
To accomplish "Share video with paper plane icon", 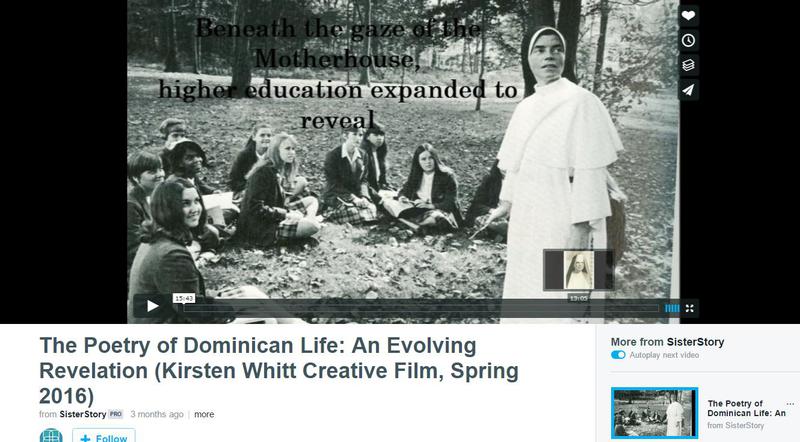I will pos(688,90).
